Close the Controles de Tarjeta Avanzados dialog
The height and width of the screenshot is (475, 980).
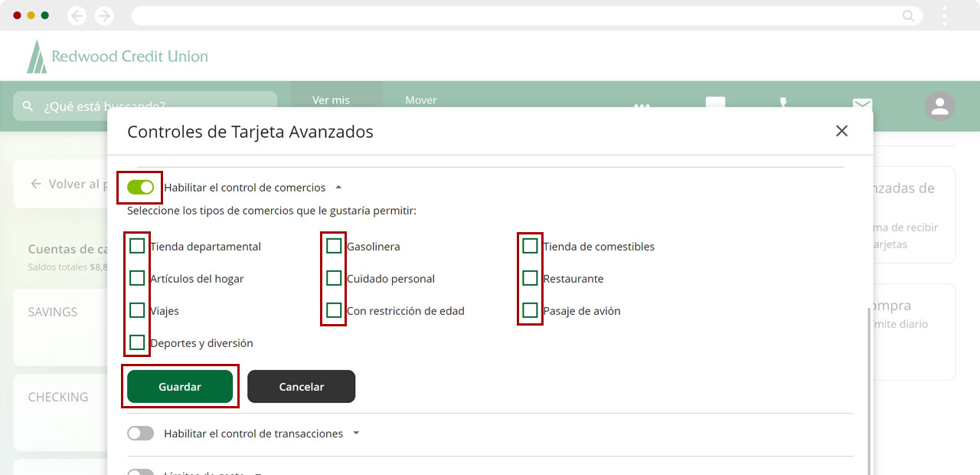(x=841, y=131)
